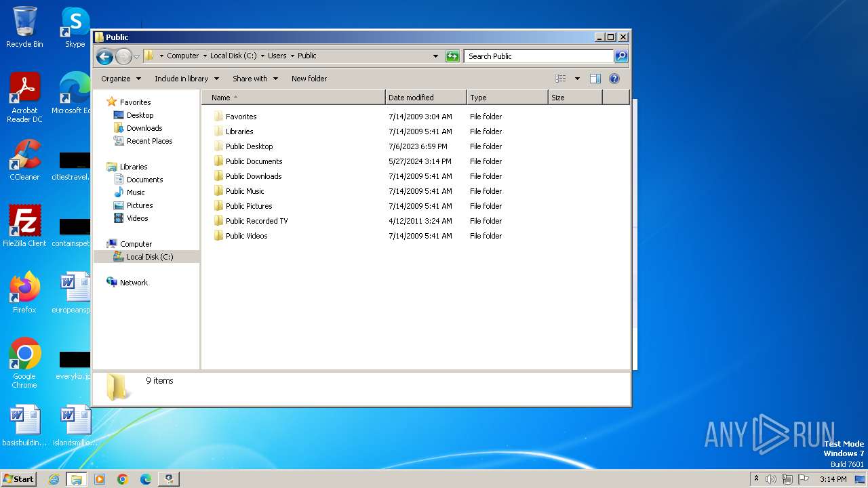Open Pictures library in navigation pane
This screenshot has width=868, height=488.
tap(140, 205)
